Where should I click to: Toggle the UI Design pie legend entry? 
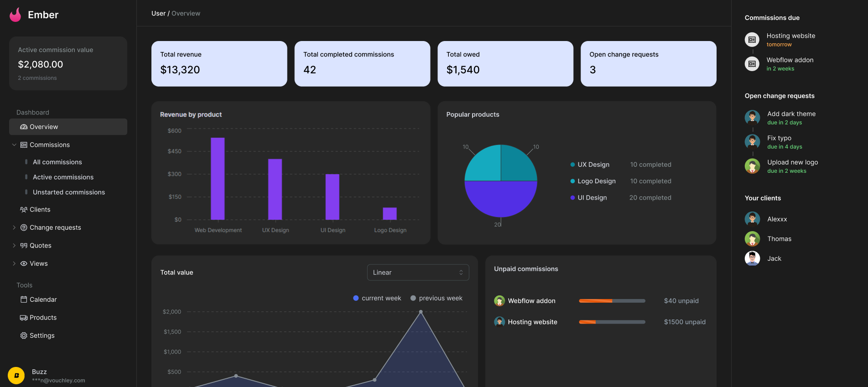pyautogui.click(x=588, y=197)
